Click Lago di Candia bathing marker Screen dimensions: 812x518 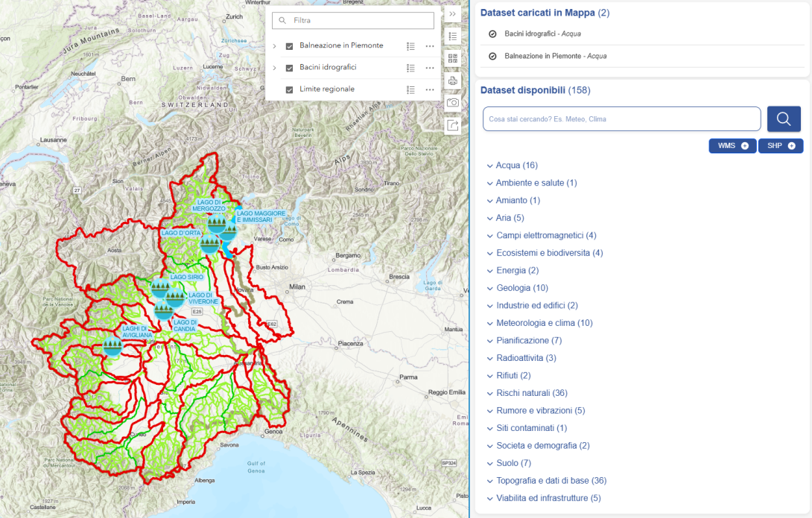164,311
